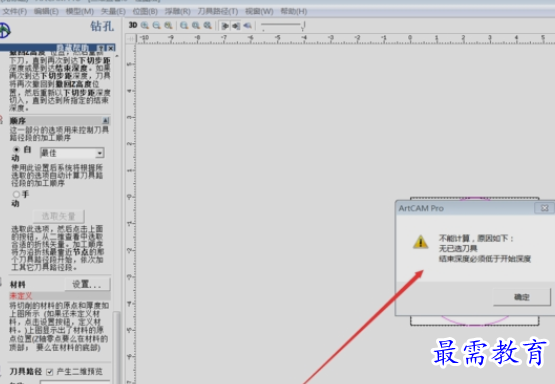Viewport: 555px width, 384px height.
Task: Click the 钻孔 panel title text
Action: coord(102,26)
